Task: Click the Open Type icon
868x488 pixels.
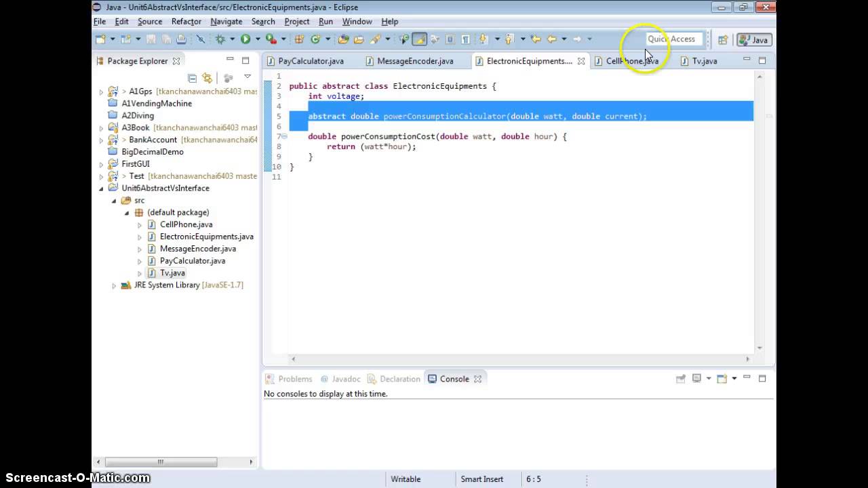Action: [343, 39]
